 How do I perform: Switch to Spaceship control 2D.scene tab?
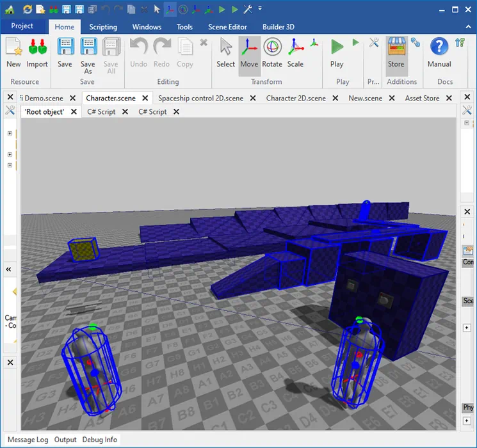click(x=201, y=98)
